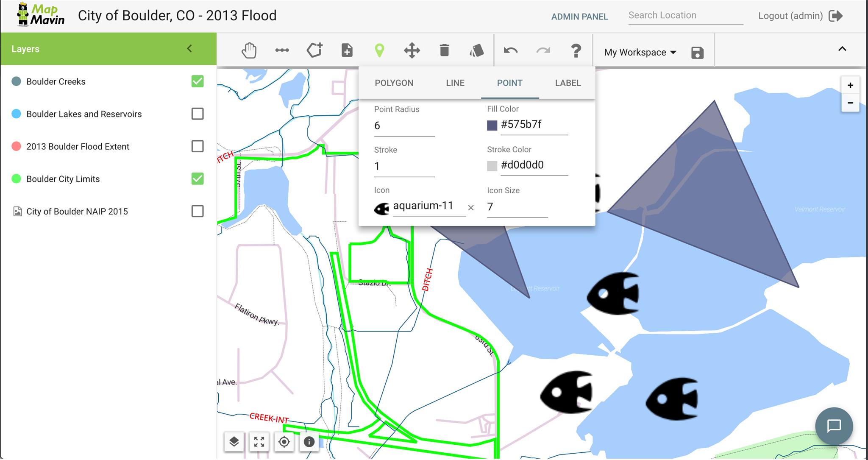Open the My Workspace dropdown
Screen dimensions: 868x460
point(638,52)
